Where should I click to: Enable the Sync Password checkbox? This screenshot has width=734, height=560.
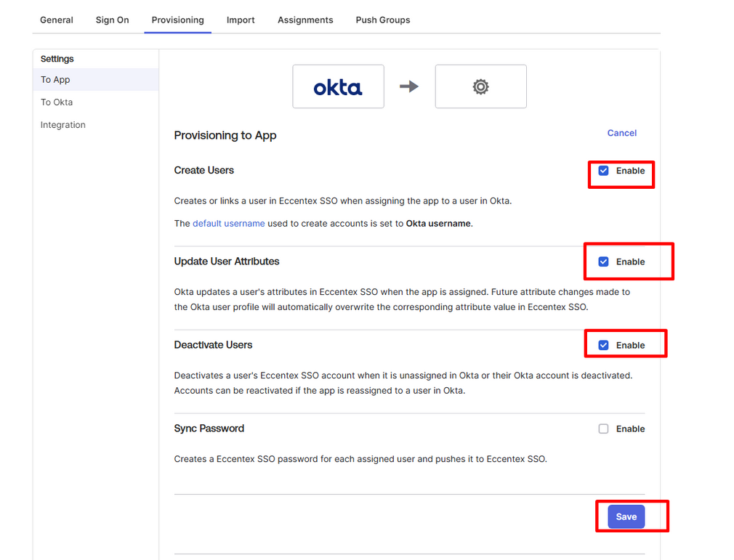603,429
